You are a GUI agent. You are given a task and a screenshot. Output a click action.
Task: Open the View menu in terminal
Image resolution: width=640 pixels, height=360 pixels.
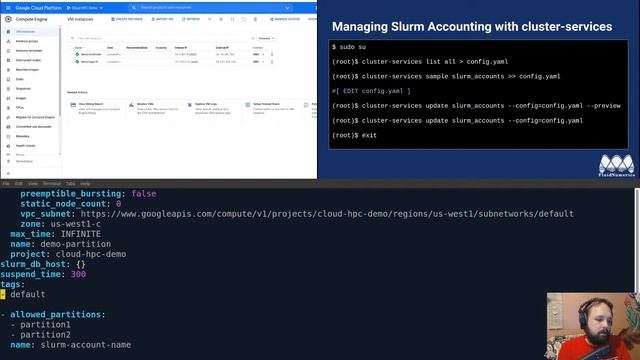coord(33,184)
